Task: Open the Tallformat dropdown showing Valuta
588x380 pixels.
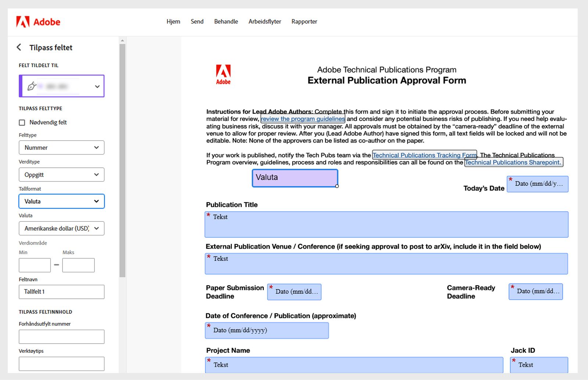Action: click(x=62, y=201)
